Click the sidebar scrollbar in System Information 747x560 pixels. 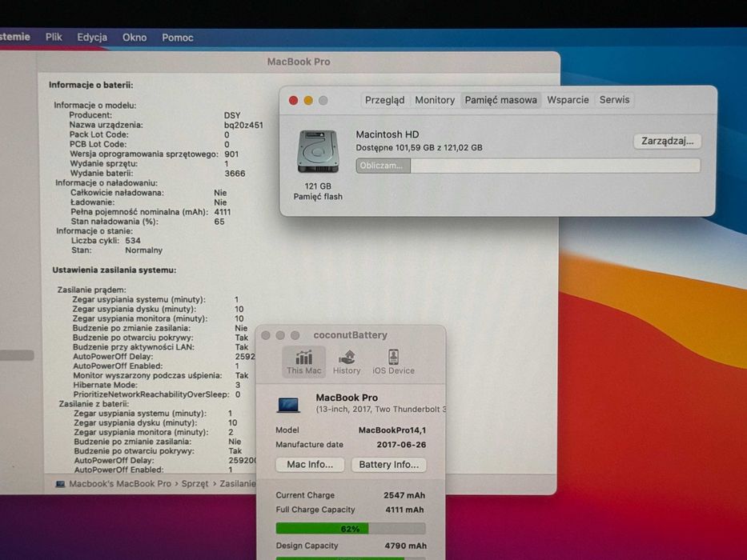point(17,355)
